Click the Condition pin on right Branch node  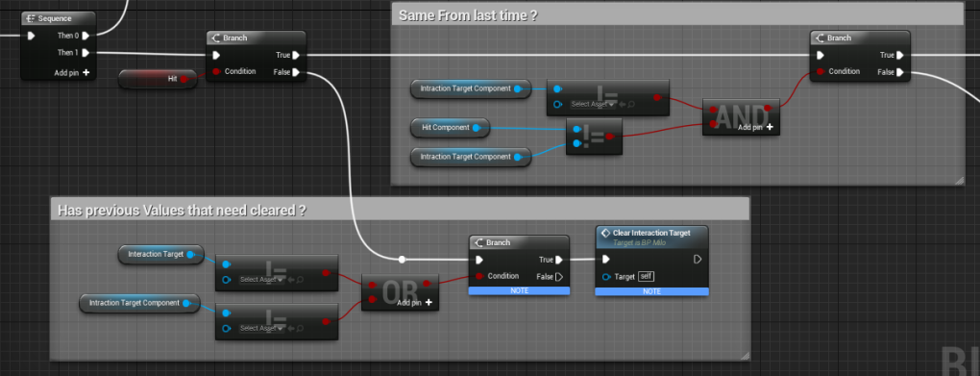[820, 71]
